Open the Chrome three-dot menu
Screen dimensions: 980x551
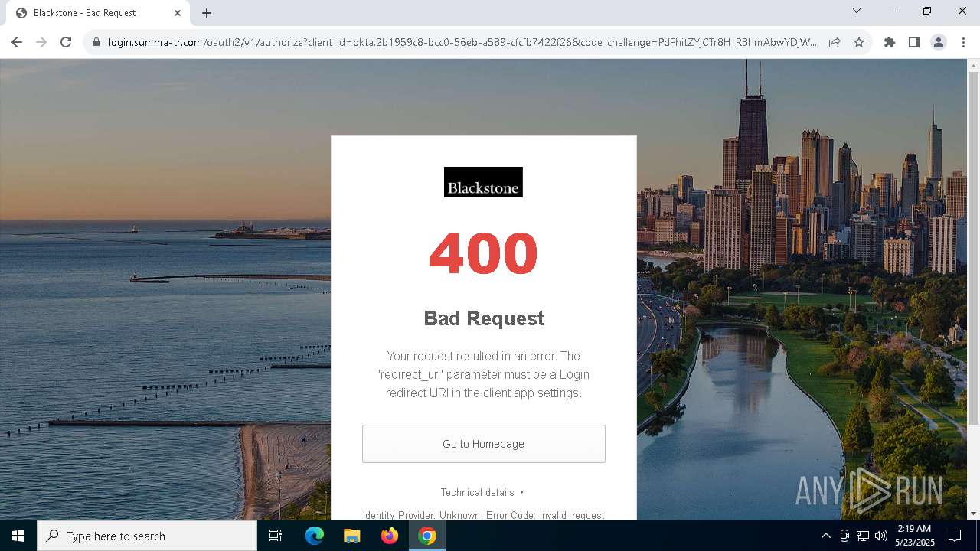[x=962, y=42]
